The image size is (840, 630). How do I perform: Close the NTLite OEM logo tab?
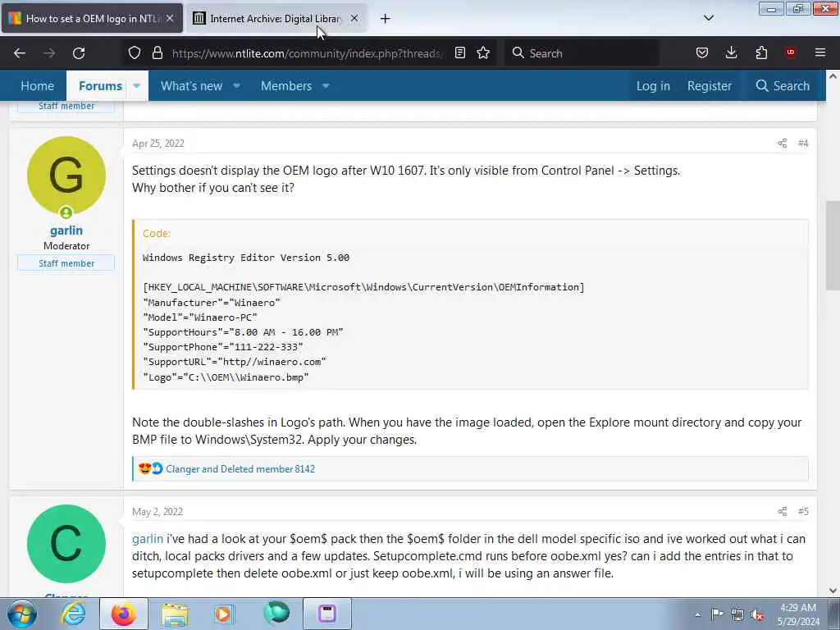170,18
